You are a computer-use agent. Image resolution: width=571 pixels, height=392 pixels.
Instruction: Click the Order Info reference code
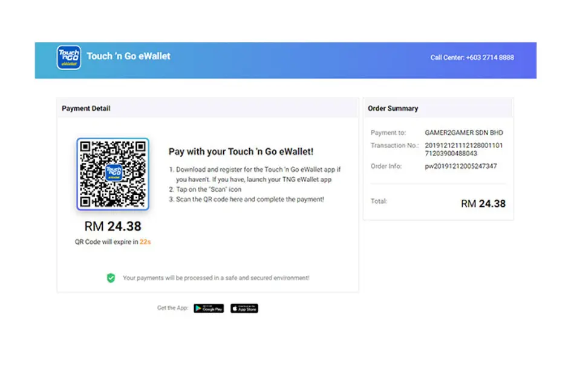click(461, 166)
